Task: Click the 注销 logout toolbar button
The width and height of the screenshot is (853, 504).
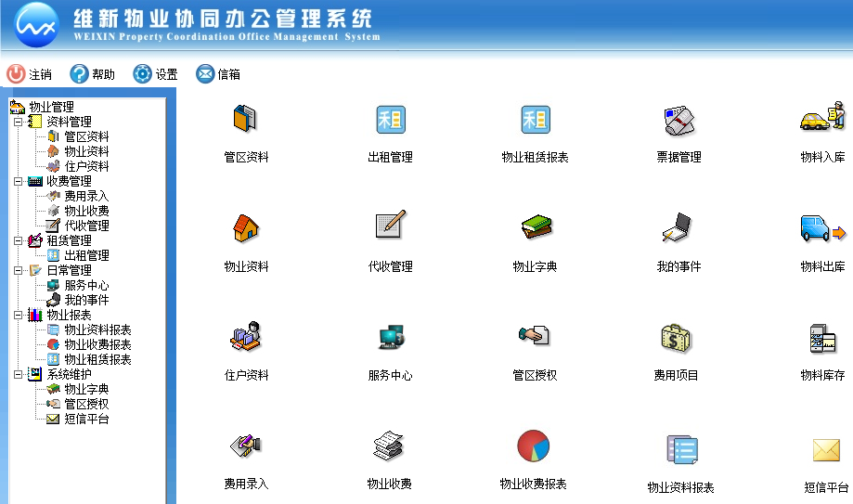Action: tap(29, 74)
